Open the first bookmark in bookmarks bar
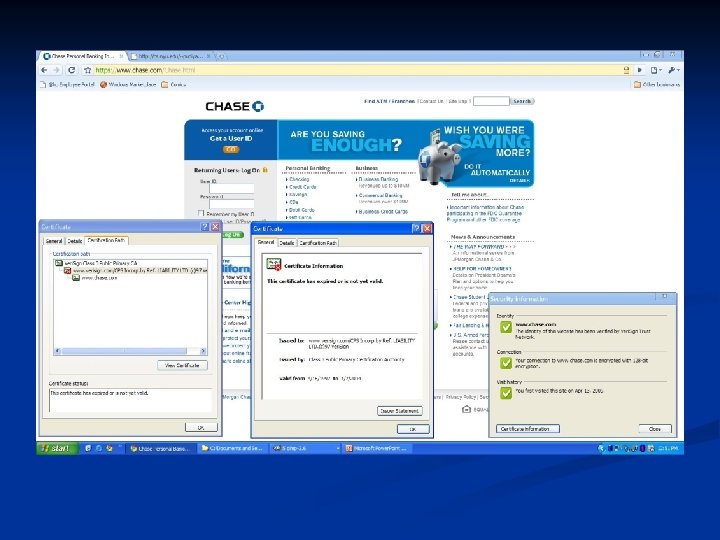Screen dimensions: 720x540 tap(68, 84)
